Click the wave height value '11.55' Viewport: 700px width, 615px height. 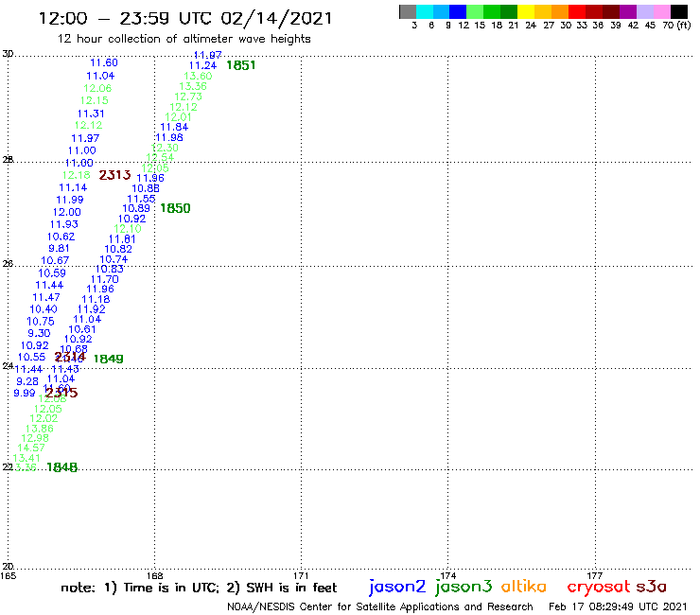[141, 199]
